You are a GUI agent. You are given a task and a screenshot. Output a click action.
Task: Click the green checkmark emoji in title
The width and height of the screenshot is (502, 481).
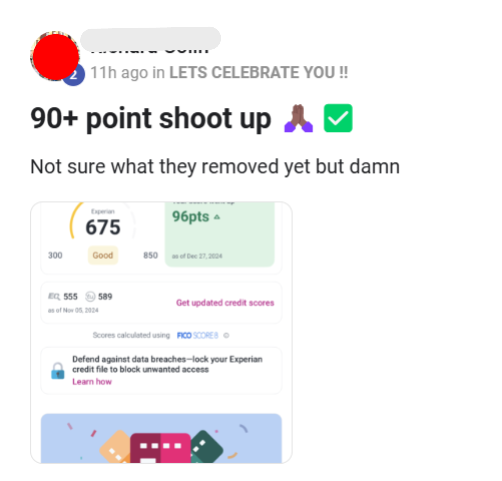point(338,118)
